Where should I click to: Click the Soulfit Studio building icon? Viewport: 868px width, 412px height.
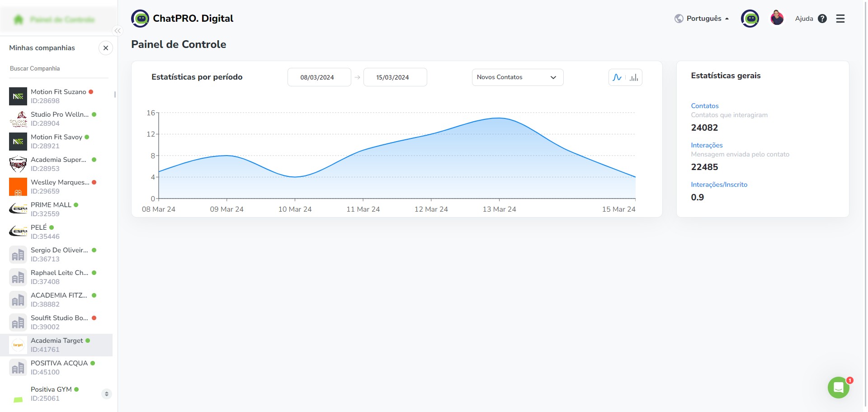[x=18, y=322]
